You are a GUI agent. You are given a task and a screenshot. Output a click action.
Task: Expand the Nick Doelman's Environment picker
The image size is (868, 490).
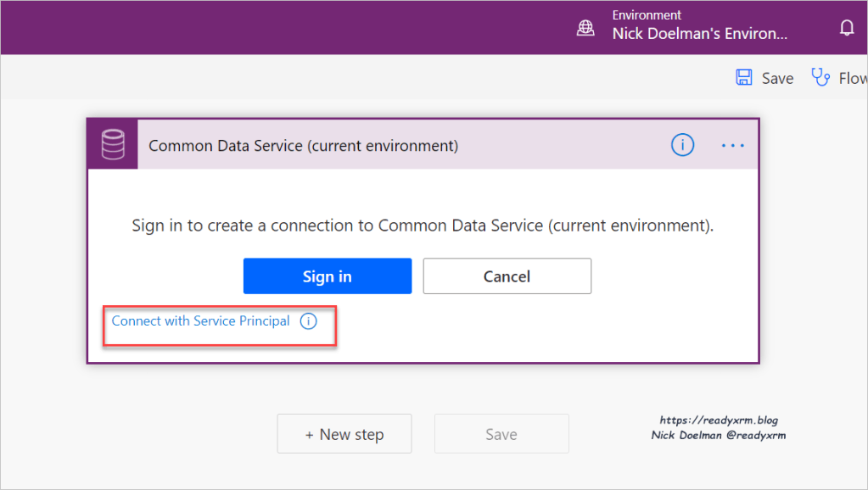click(699, 34)
